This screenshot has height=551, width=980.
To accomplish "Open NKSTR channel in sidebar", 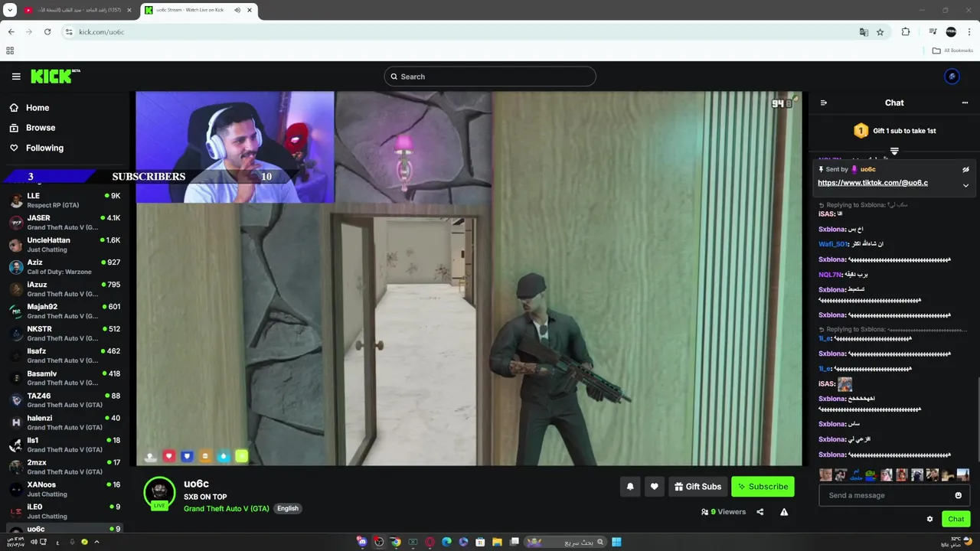I will pos(65,334).
